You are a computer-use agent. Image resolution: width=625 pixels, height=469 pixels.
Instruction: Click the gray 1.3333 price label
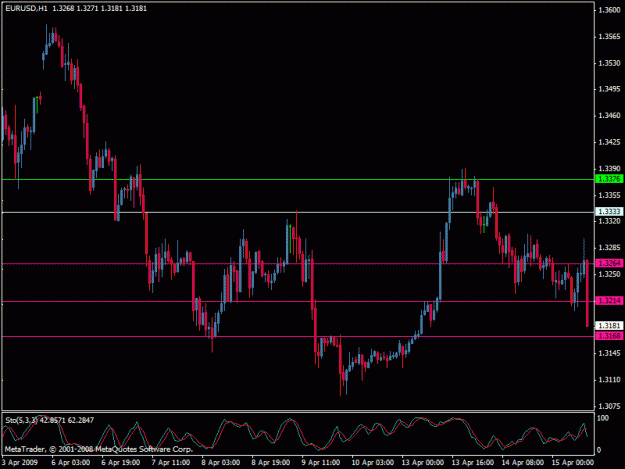(609, 212)
